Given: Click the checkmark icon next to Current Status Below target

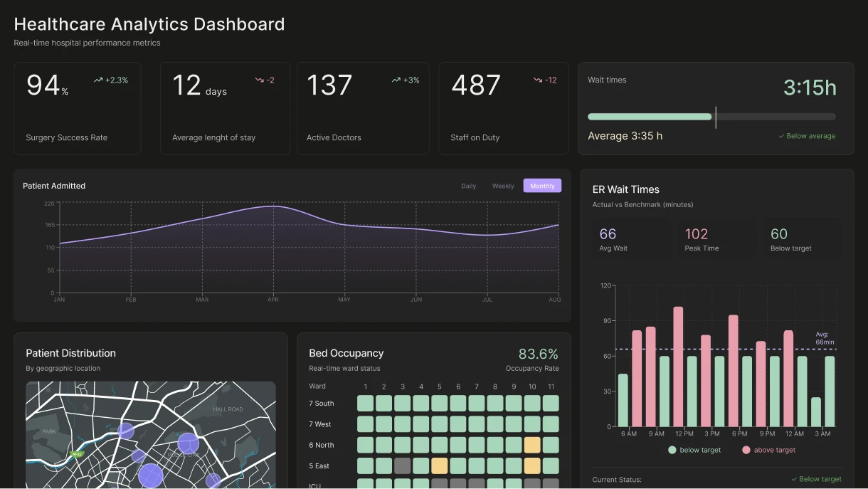Looking at the screenshot, I should pyautogui.click(x=794, y=479).
